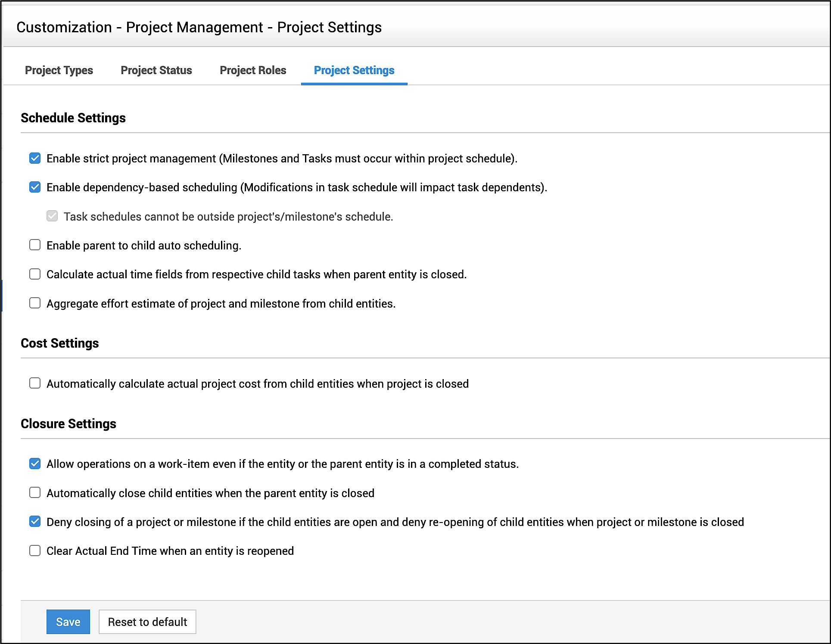Select the Project Settings tab
The image size is (831, 644).
coord(354,70)
